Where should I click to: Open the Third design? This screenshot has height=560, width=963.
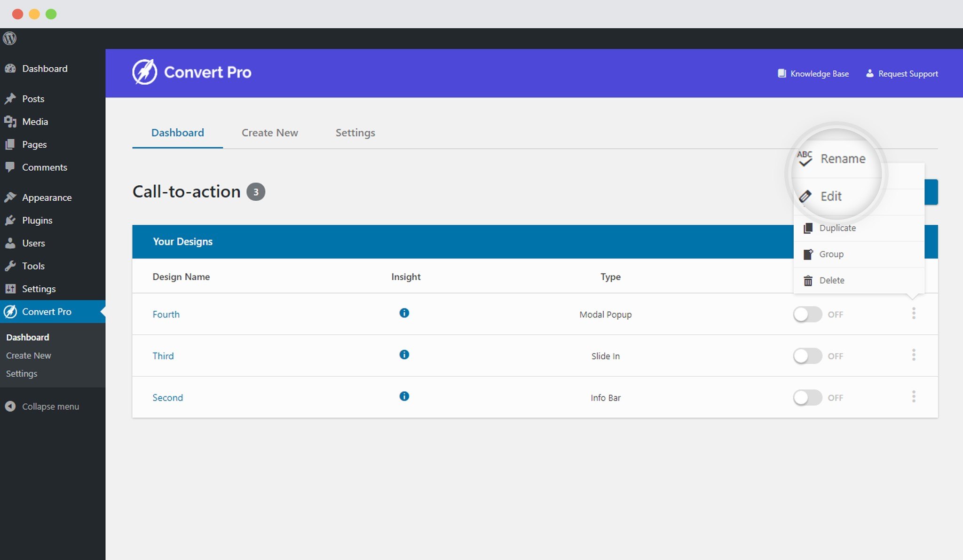point(163,356)
